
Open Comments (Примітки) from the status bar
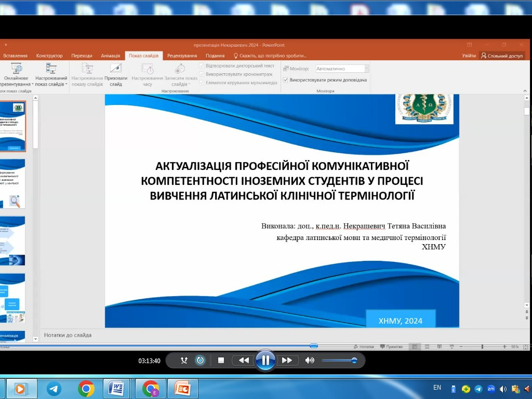pyautogui.click(x=392, y=347)
